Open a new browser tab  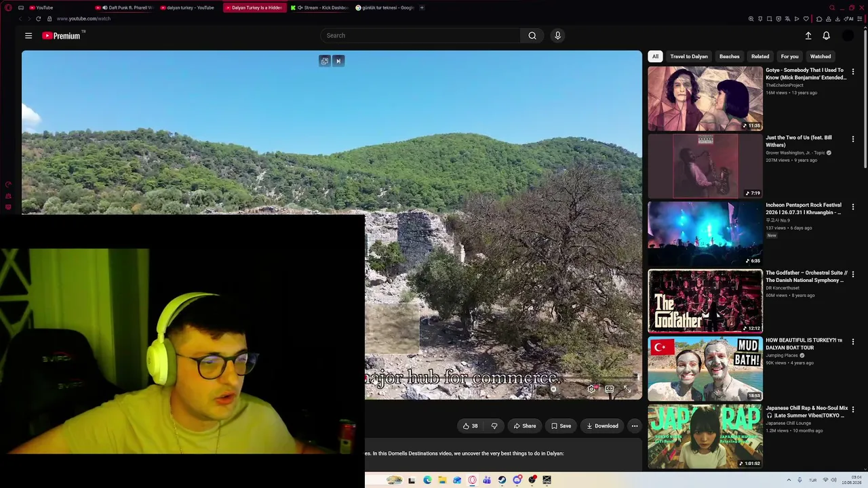(x=422, y=7)
